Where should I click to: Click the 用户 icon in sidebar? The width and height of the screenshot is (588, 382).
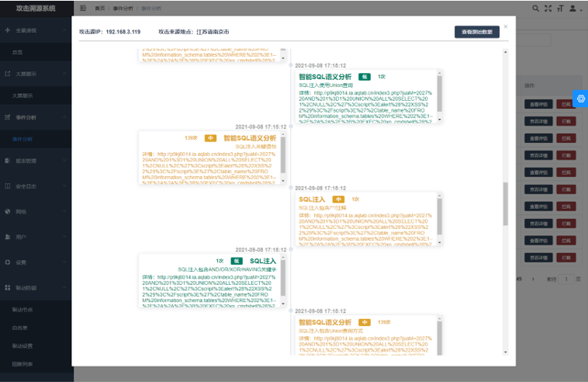[x=7, y=237]
